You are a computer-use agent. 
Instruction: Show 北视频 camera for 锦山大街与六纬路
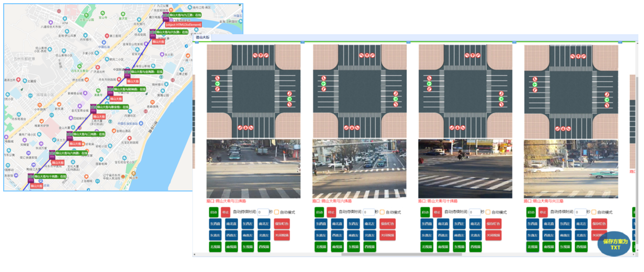point(321,247)
